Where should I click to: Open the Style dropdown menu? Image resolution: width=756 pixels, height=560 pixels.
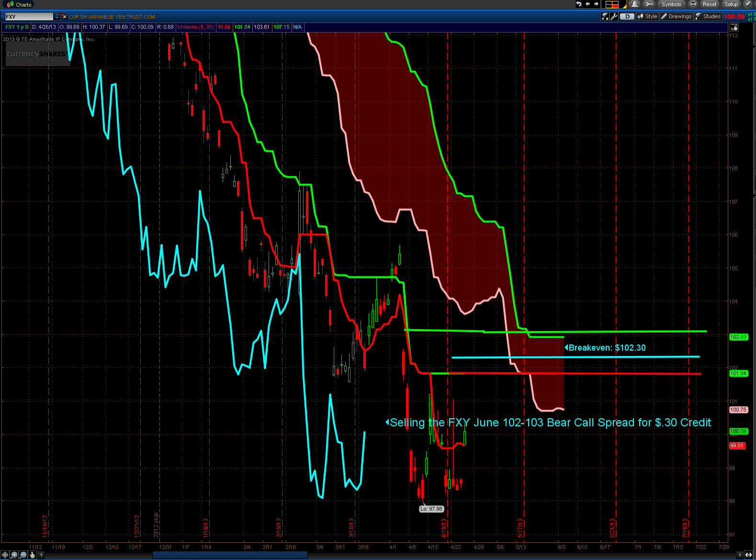647,16
